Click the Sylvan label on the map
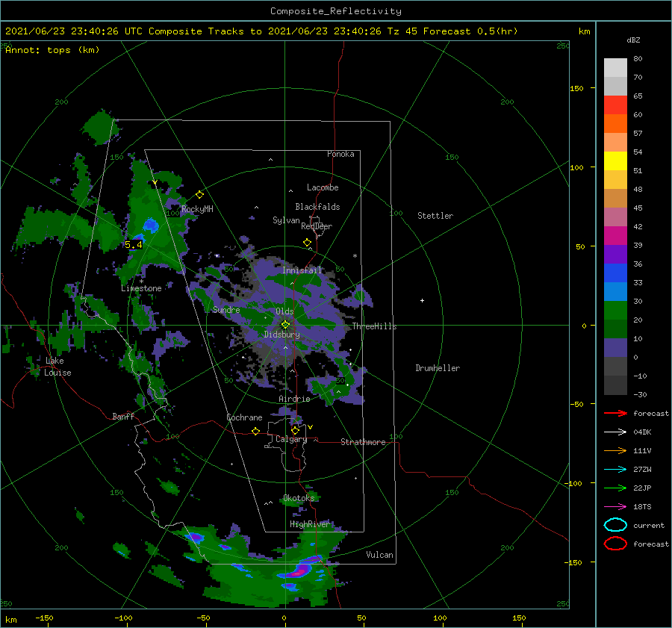Image resolution: width=672 pixels, height=628 pixels. pos(286,220)
